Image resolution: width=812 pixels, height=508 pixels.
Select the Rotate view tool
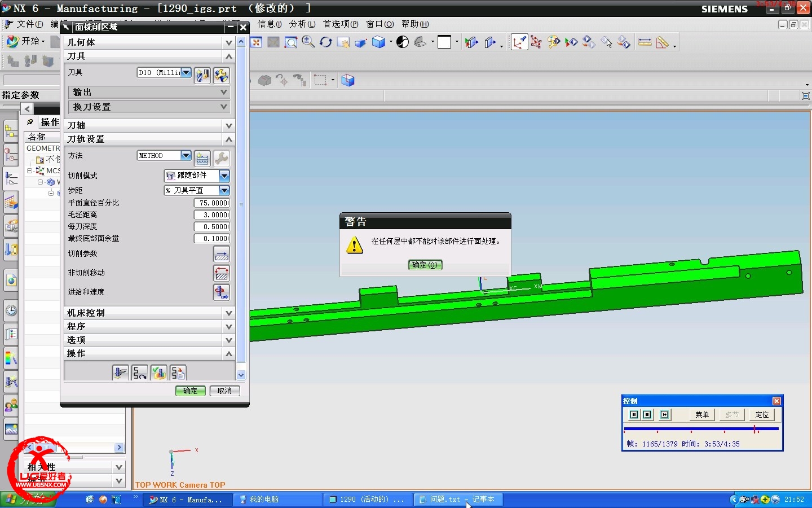pyautogui.click(x=325, y=42)
